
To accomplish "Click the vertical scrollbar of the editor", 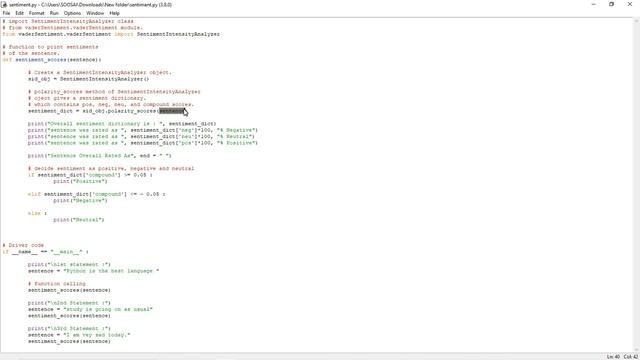I will click(636, 185).
